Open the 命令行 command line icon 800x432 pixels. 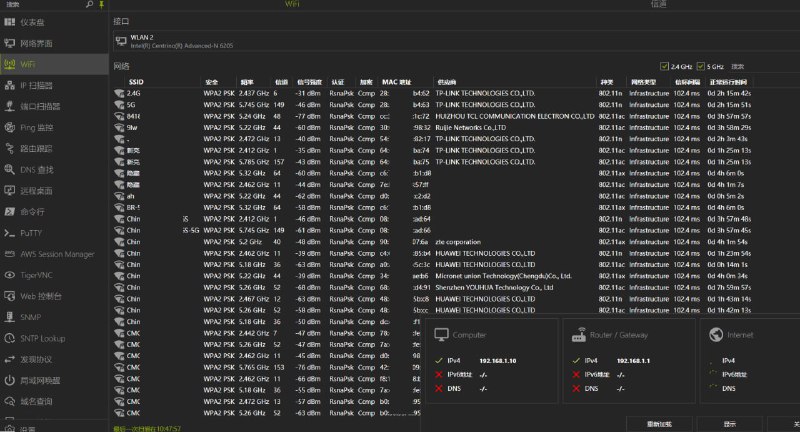9,211
